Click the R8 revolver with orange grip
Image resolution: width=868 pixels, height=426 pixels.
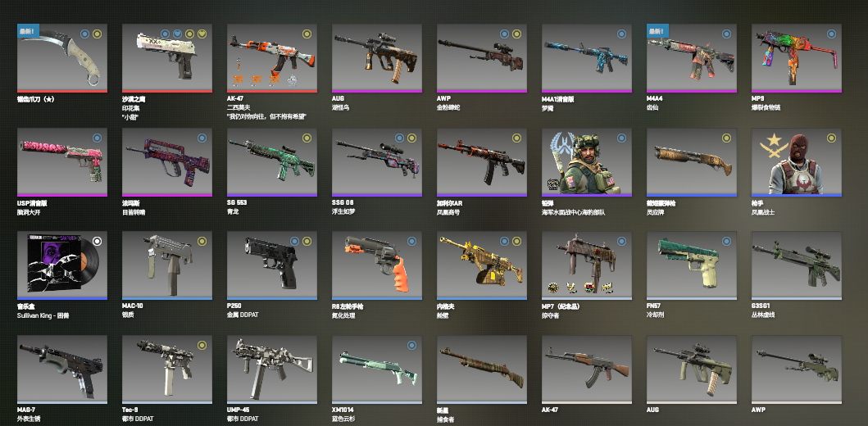pyautogui.click(x=376, y=265)
